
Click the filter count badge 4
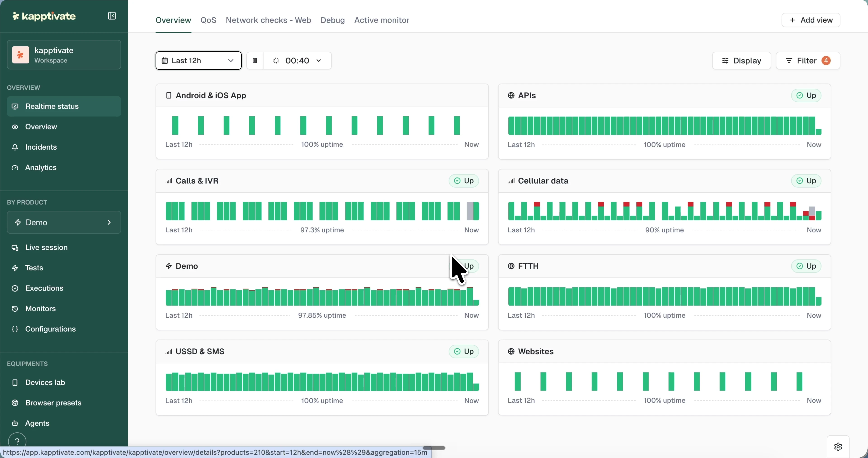coord(826,61)
